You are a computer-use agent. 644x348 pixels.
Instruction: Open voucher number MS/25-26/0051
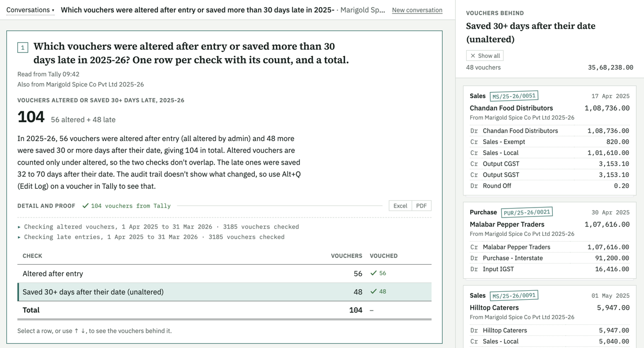click(x=514, y=96)
